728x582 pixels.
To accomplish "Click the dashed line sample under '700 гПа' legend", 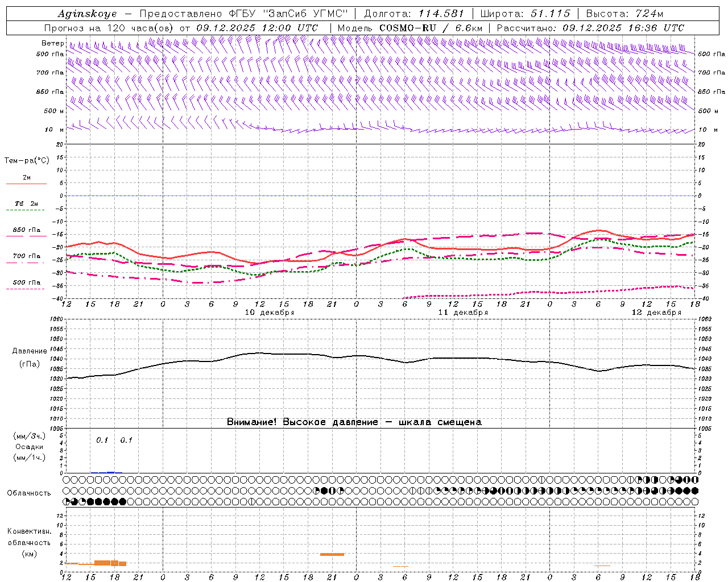I will point(26,263).
